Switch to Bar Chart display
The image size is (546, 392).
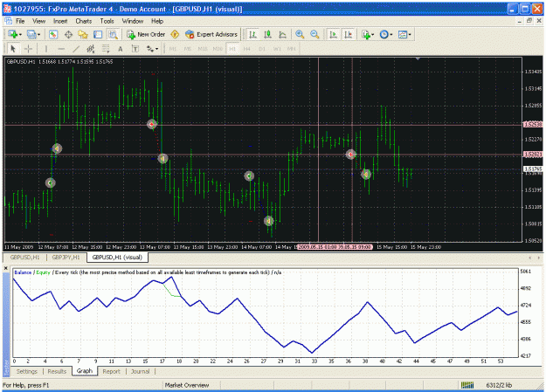point(252,34)
